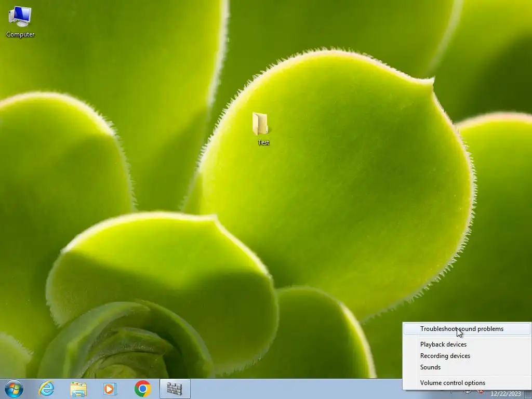This screenshot has height=399, width=532.
Task: Choose Recording devices in the menu
Action: [x=467, y=356]
